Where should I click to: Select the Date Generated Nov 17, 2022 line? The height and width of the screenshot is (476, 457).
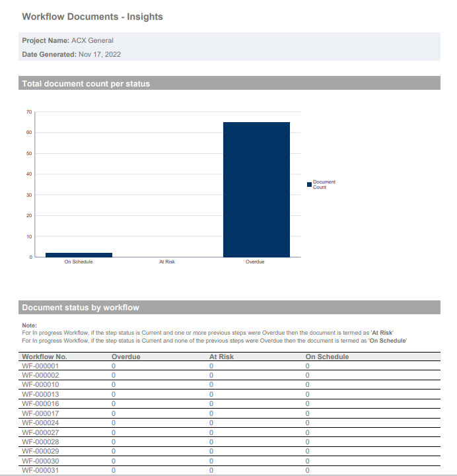pos(71,54)
